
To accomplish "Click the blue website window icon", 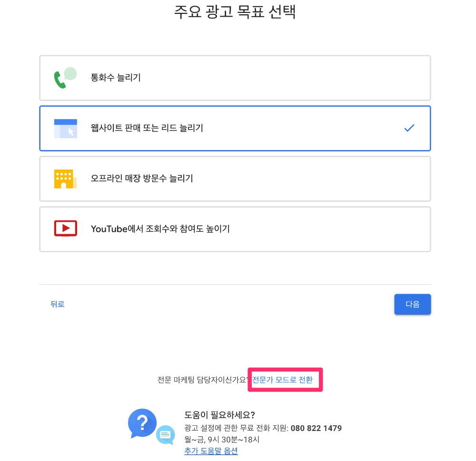I will 65,129.
